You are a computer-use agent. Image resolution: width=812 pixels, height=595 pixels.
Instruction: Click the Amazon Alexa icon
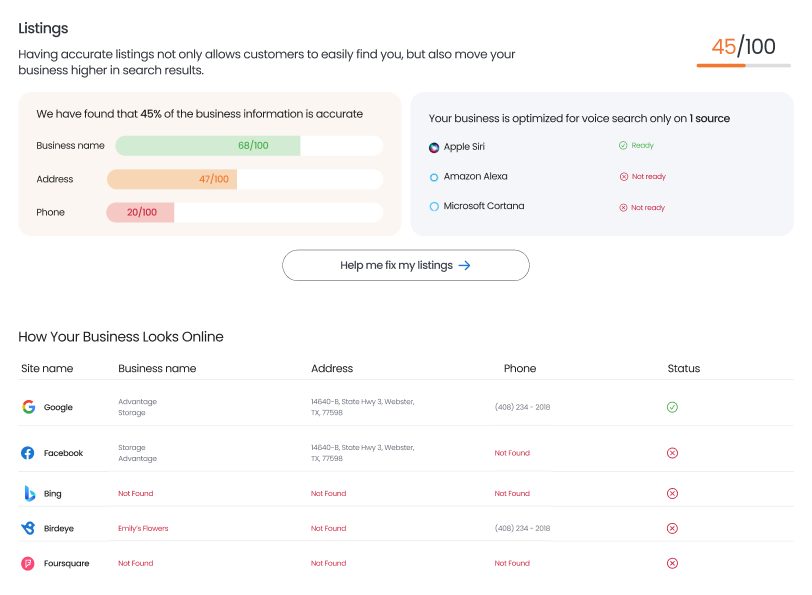pyautogui.click(x=434, y=177)
